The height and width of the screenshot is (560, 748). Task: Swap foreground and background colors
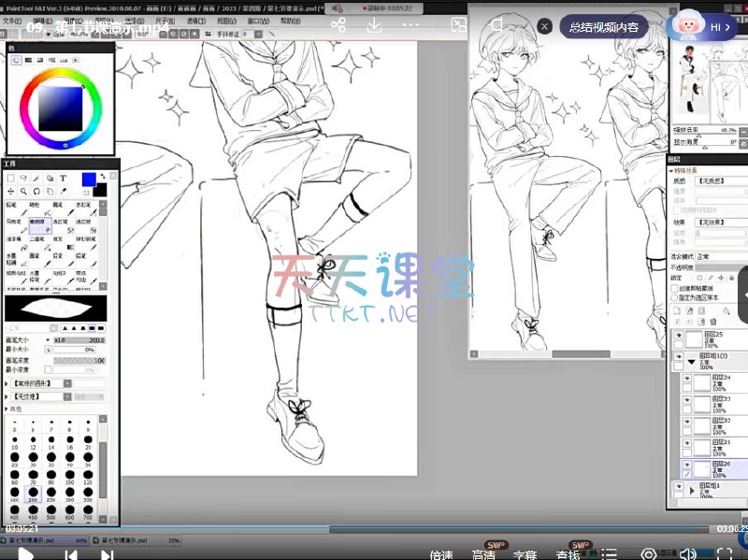[x=103, y=177]
